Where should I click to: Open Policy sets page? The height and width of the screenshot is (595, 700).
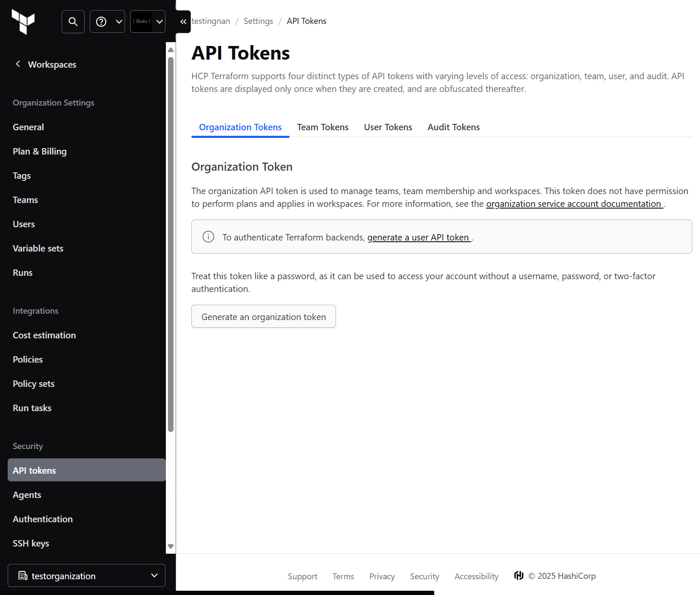(34, 383)
